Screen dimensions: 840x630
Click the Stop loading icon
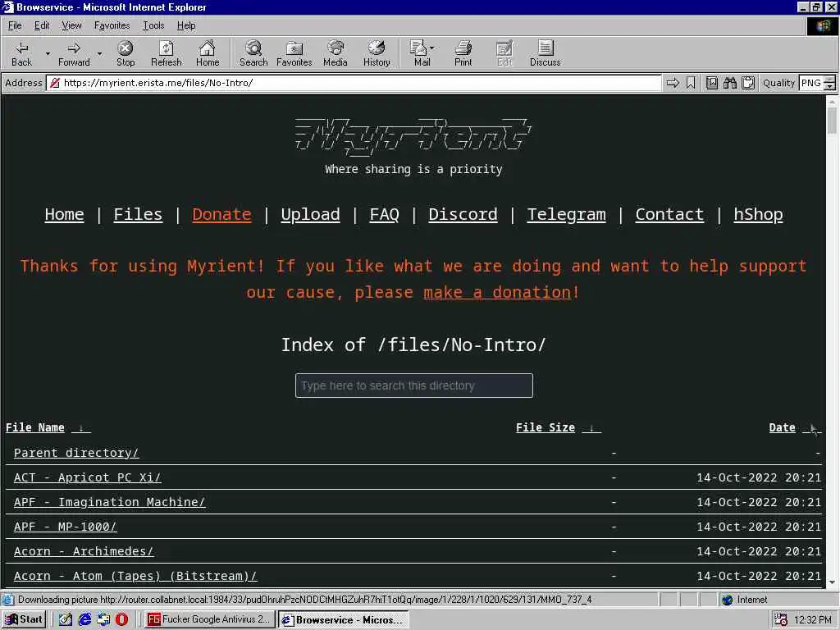[x=126, y=48]
